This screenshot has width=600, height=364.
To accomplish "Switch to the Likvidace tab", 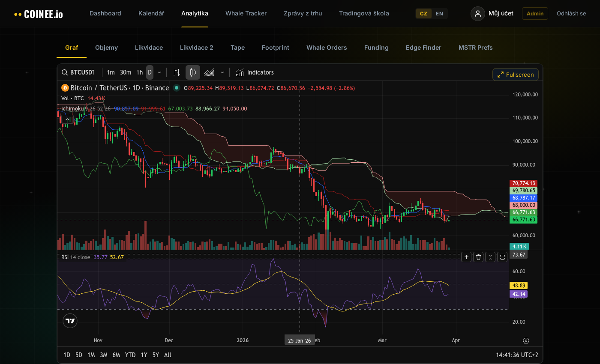I will (x=149, y=48).
